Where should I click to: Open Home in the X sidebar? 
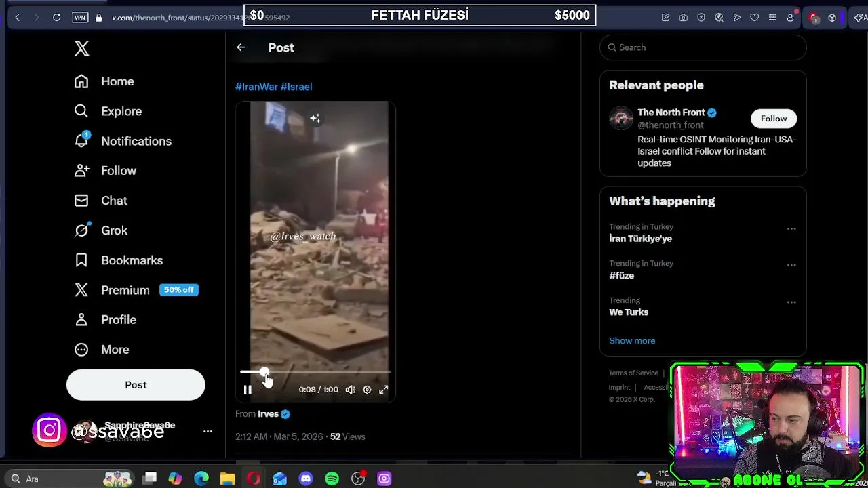[104, 81]
